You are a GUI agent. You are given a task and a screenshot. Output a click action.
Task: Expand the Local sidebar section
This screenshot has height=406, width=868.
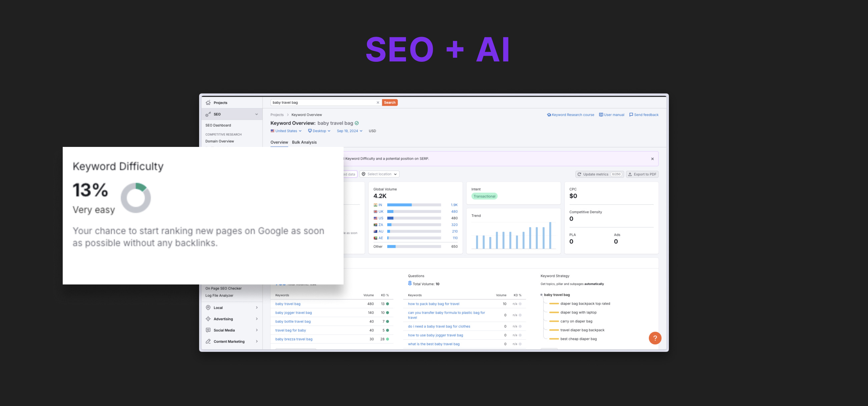tap(257, 308)
